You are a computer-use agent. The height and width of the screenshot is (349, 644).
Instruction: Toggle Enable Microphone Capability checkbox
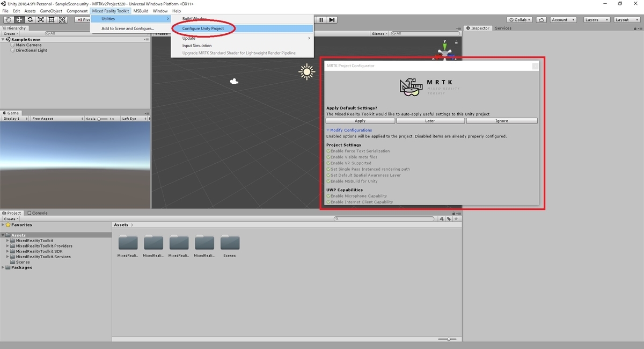(328, 196)
